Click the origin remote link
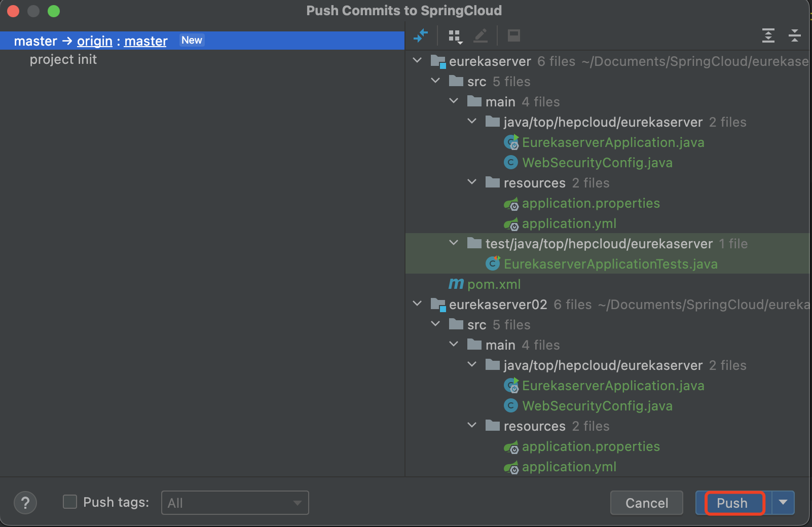 (95, 41)
